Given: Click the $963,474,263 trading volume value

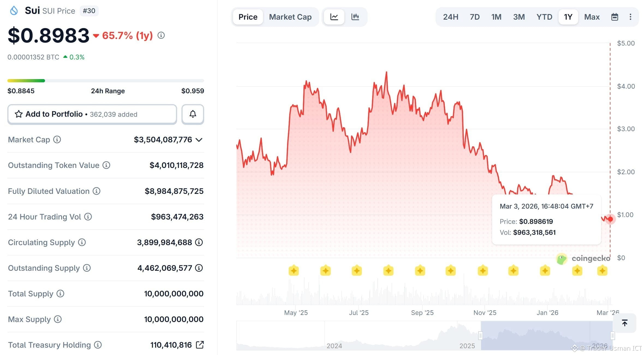Looking at the screenshot, I should [177, 217].
